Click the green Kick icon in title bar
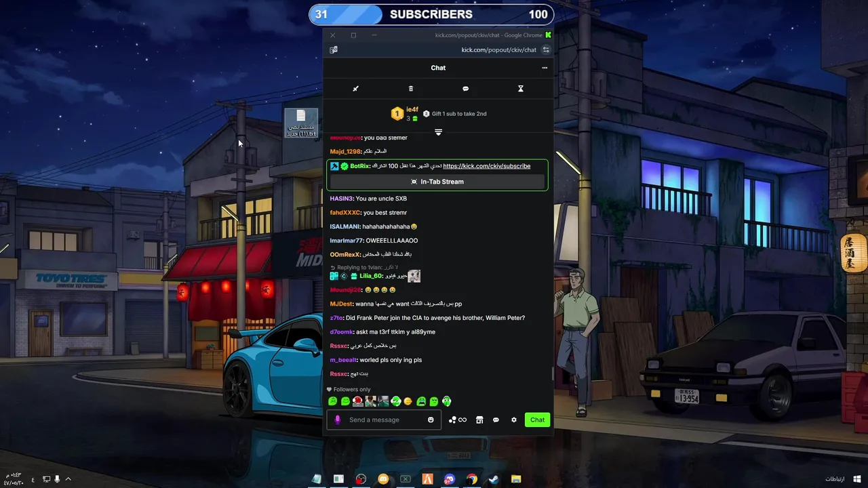 [548, 35]
